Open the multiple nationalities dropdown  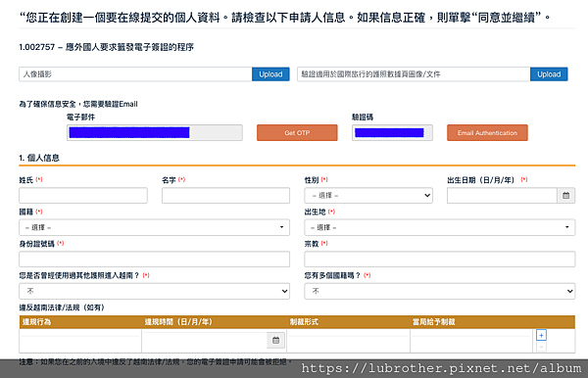[439, 291]
